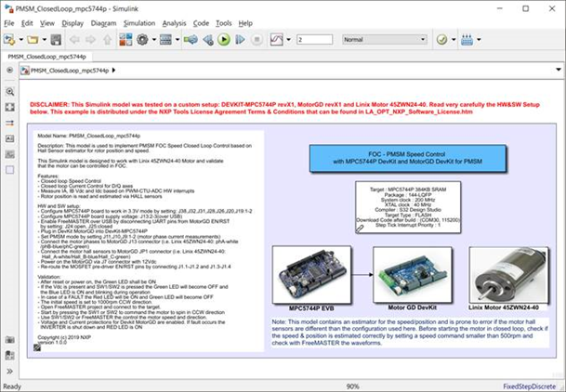Open the Viewmarks icon in palette
The height and width of the screenshot is (392, 566).
(x=9, y=355)
